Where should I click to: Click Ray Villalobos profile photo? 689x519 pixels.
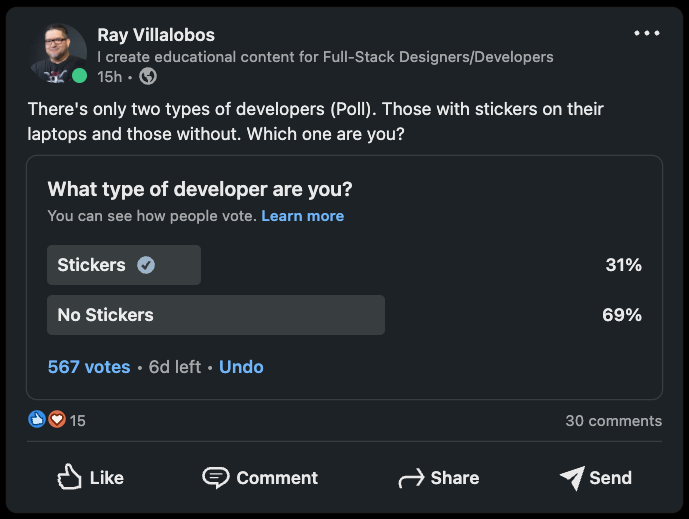pos(58,53)
